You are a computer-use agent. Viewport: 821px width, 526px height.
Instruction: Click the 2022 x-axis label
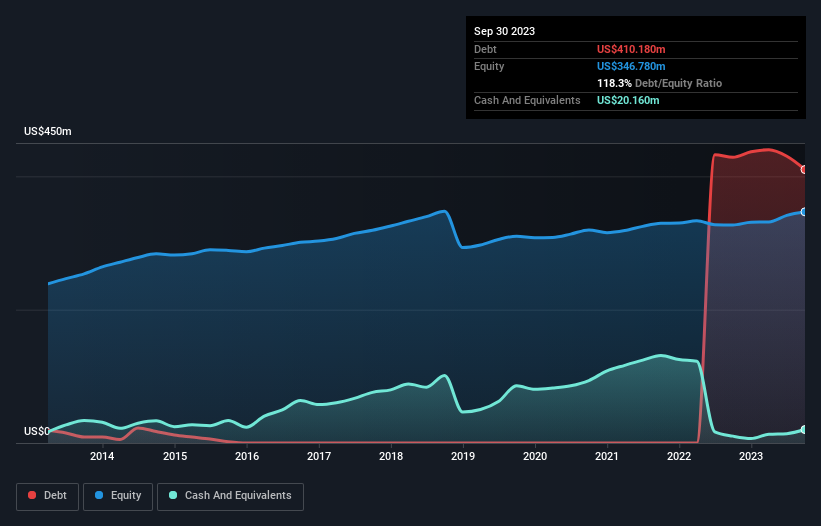[x=679, y=456]
